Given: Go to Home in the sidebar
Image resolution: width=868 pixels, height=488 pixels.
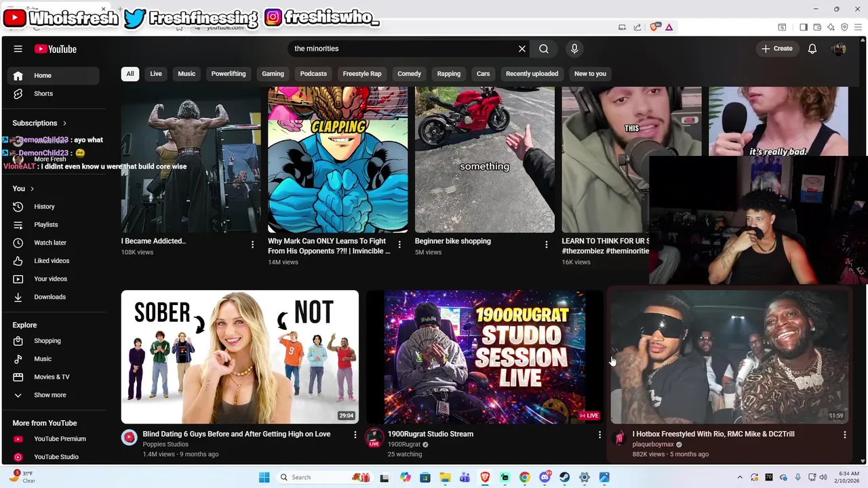Looking at the screenshot, I should [54, 75].
